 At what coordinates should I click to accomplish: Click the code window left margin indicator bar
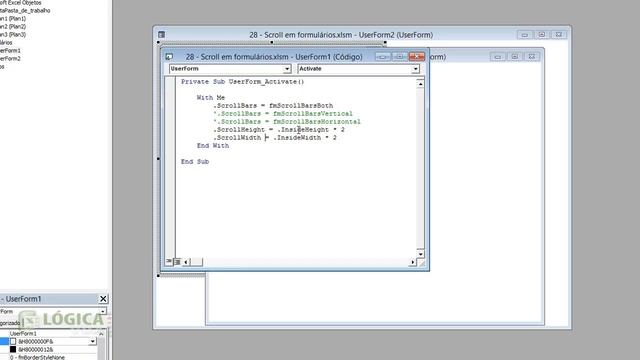coord(170,167)
